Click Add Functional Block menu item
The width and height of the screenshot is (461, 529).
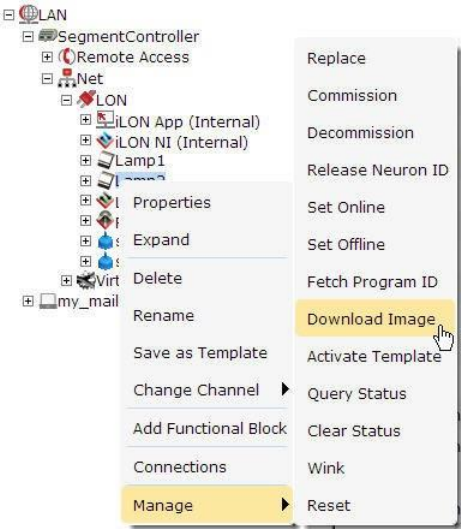(207, 428)
